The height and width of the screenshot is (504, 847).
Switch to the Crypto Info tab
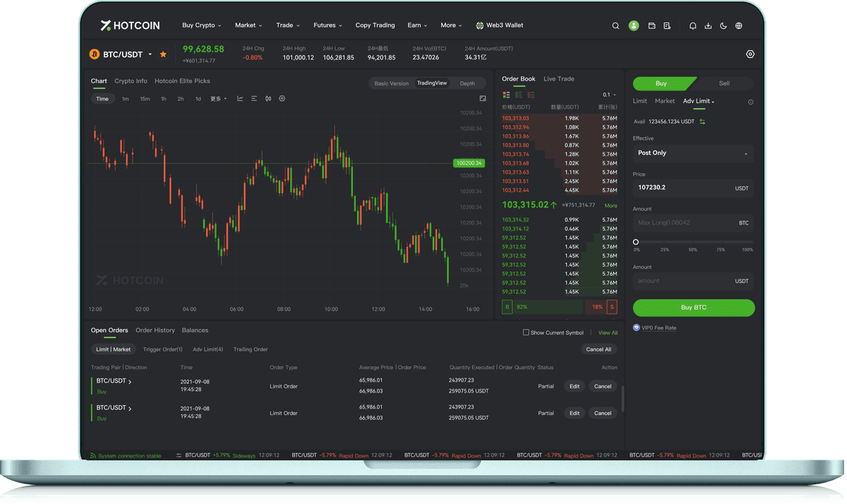131,81
